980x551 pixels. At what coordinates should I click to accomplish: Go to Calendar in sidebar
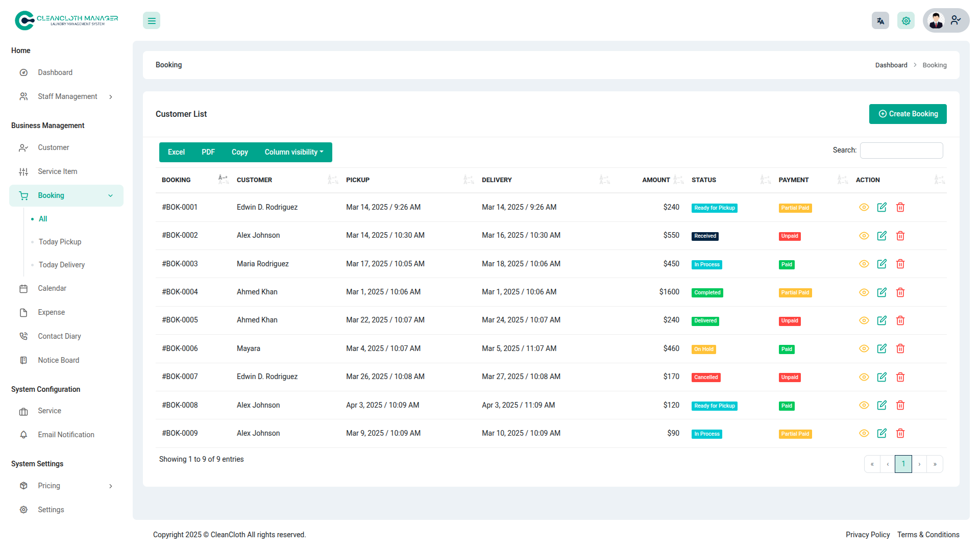point(52,288)
